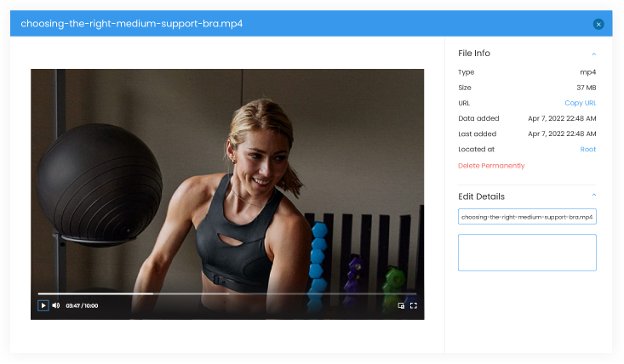624x364 pixels.
Task: Close the file preview dialog
Action: 598,24
